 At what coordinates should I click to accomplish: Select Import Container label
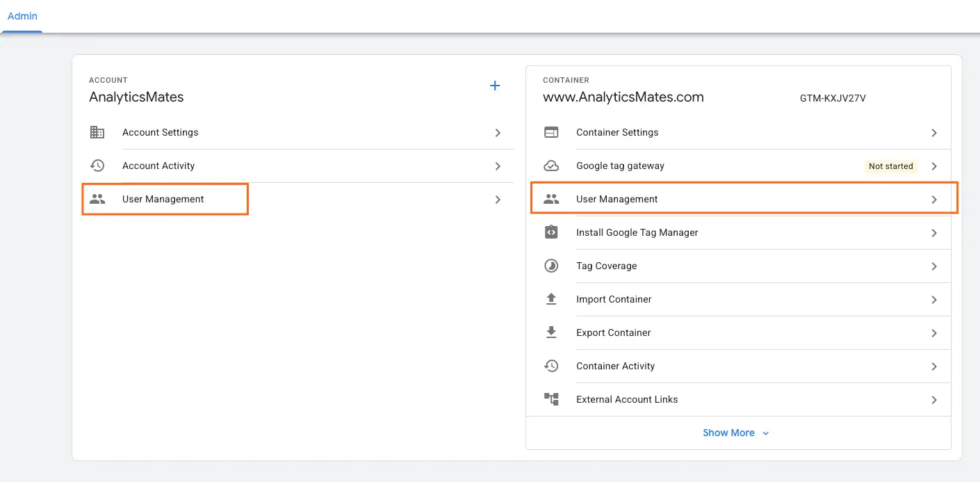click(614, 299)
